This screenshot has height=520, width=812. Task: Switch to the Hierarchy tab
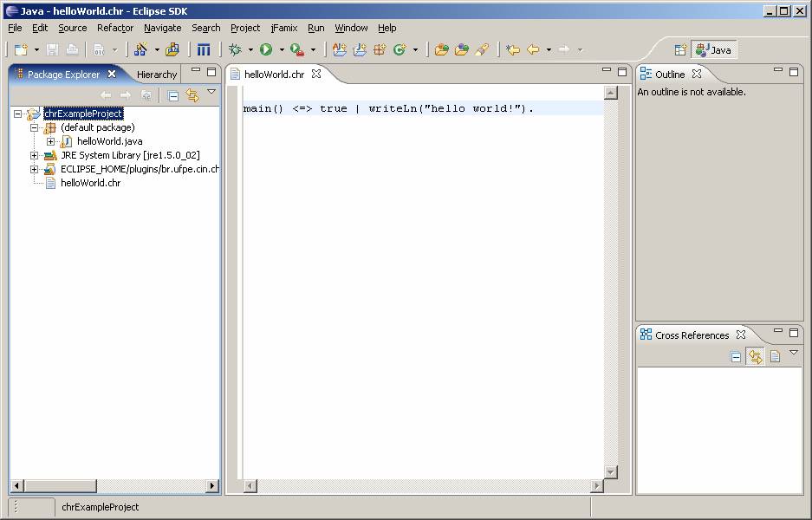coord(156,75)
